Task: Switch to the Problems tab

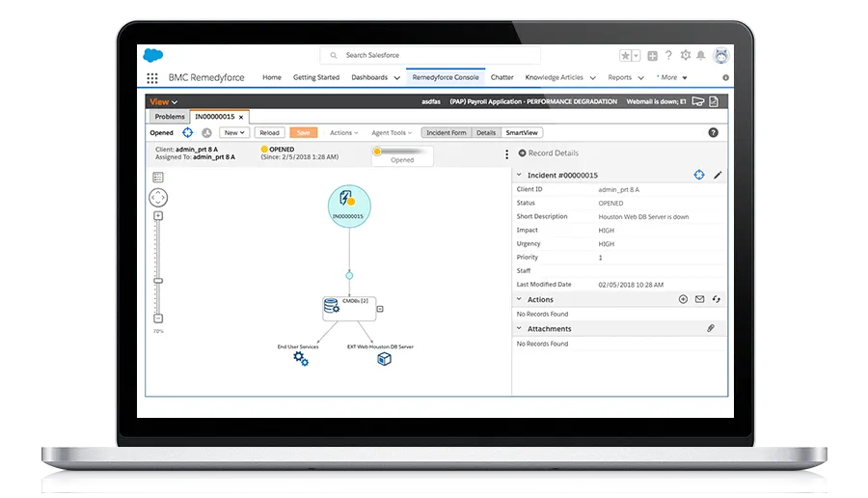Action: (170, 117)
